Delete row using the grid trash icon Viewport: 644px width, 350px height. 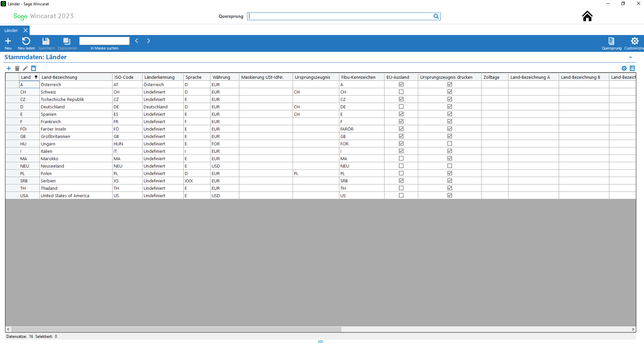point(17,68)
